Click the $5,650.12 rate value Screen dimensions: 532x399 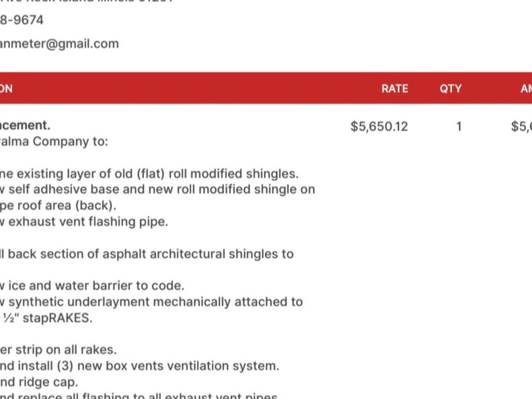click(379, 126)
